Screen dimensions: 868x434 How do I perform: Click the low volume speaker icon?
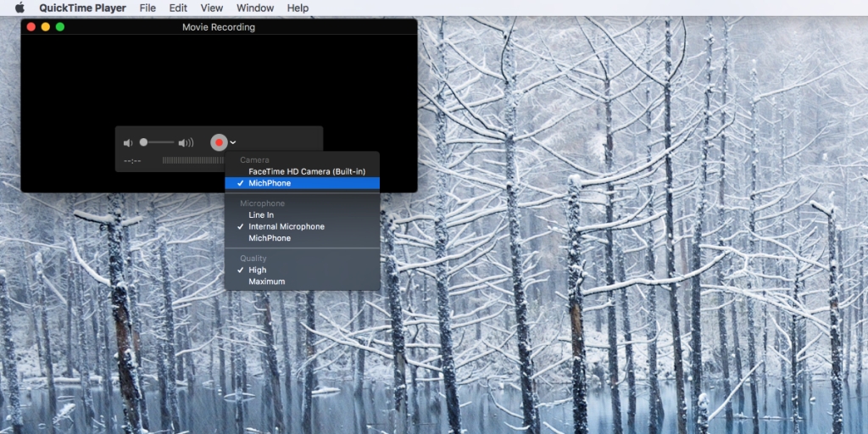tap(128, 142)
